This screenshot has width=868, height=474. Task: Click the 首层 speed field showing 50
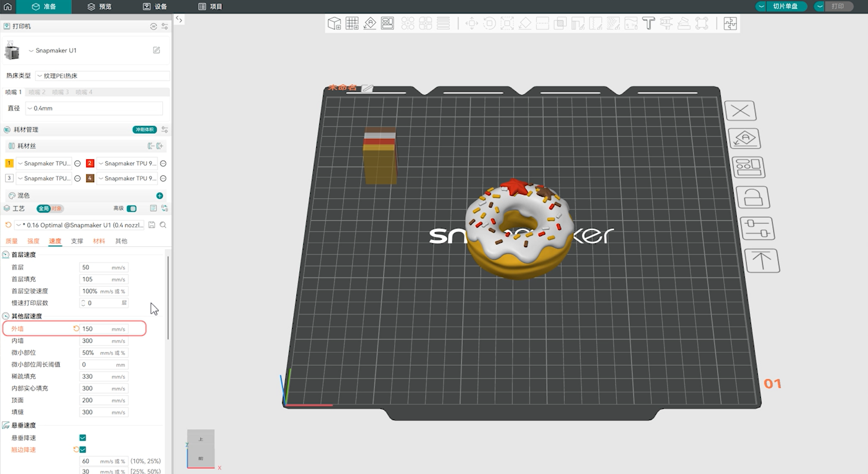[x=104, y=267]
